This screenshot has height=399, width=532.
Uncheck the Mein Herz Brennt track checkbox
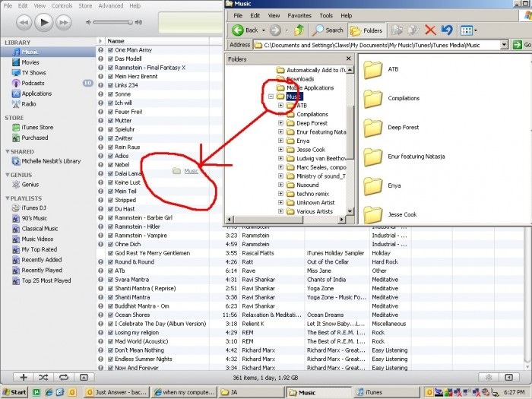pos(110,76)
